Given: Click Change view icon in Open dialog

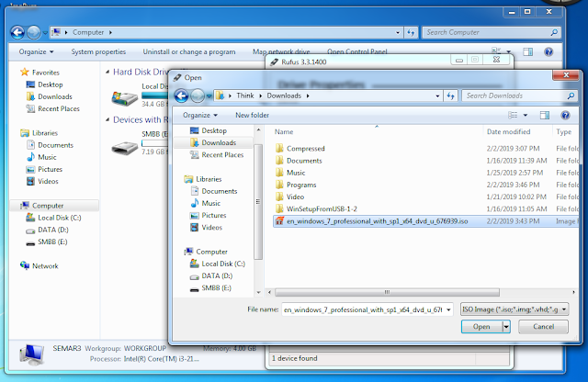Looking at the screenshot, I should click(513, 115).
